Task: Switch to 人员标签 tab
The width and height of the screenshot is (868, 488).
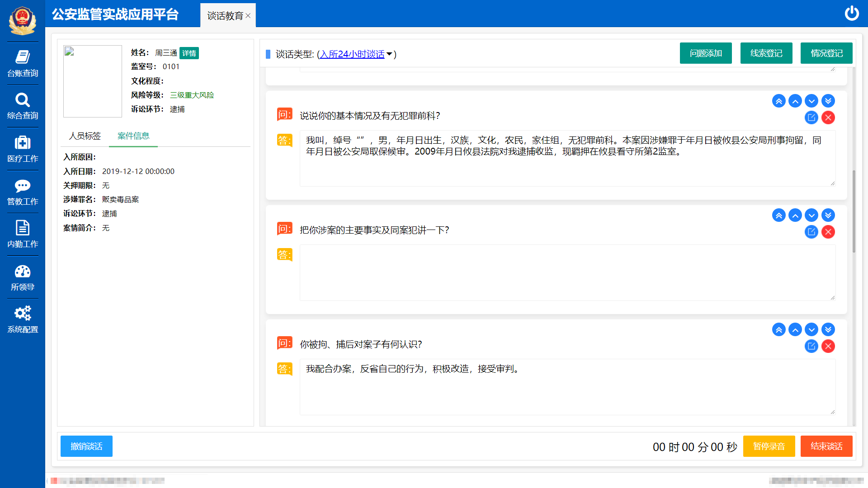Action: coord(85,136)
